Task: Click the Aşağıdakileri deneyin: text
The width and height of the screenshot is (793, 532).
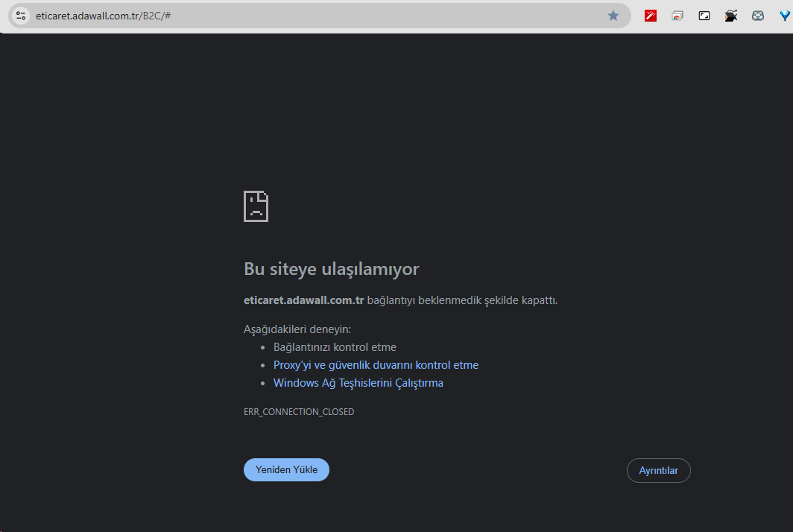Action: 297,329
